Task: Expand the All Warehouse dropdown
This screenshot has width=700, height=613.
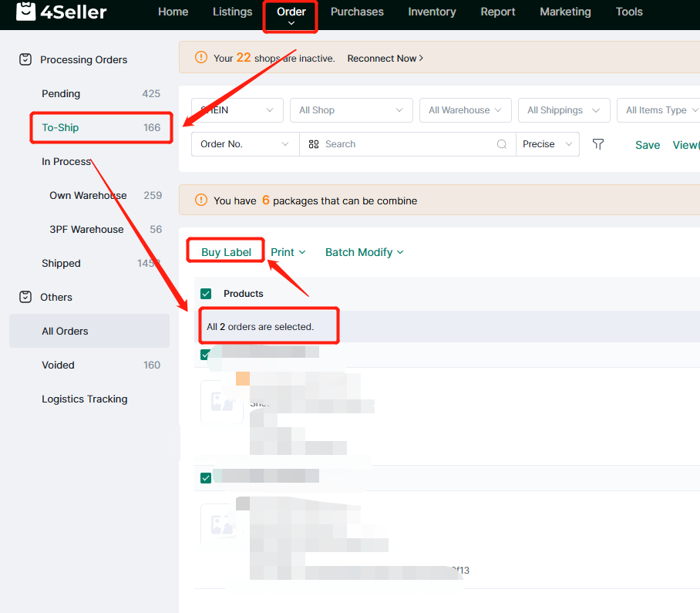Action: pyautogui.click(x=465, y=110)
